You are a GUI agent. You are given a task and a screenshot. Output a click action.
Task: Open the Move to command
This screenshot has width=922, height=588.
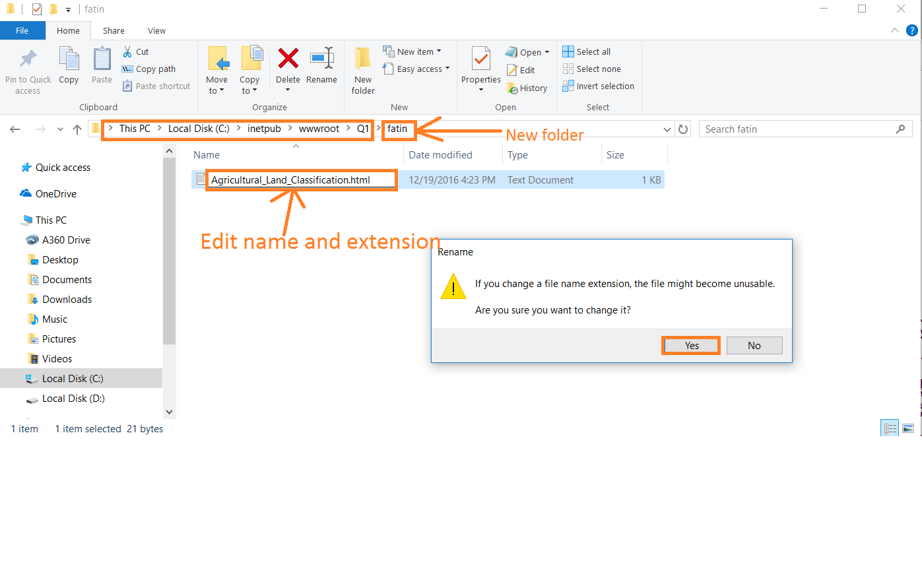click(216, 71)
